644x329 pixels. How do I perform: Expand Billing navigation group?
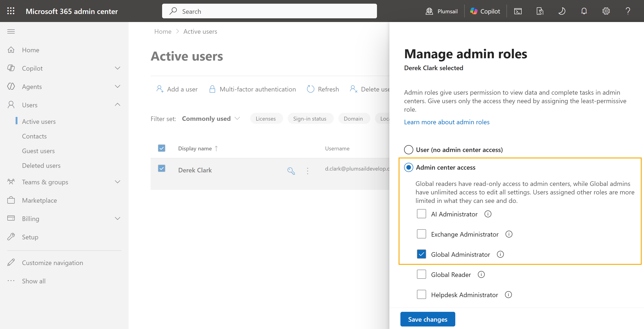point(117,219)
